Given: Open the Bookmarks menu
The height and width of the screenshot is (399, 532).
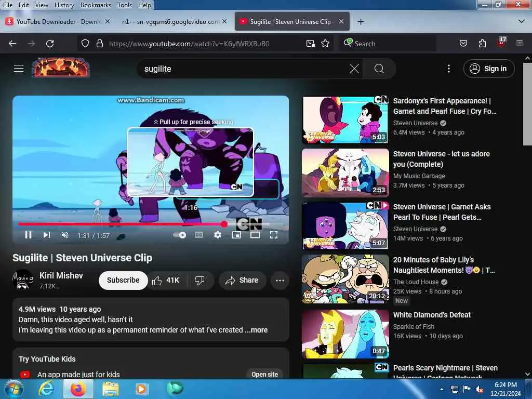Looking at the screenshot, I should [96, 5].
